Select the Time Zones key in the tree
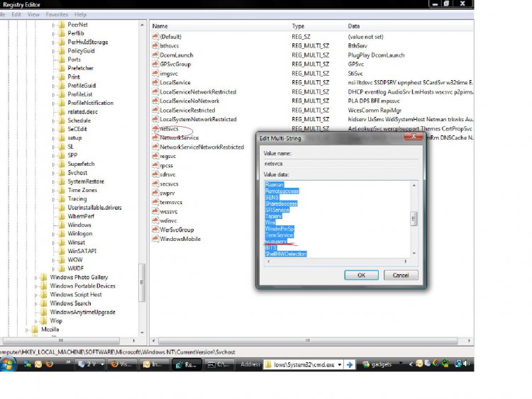Image resolution: width=532 pixels, height=399 pixels. [82, 190]
